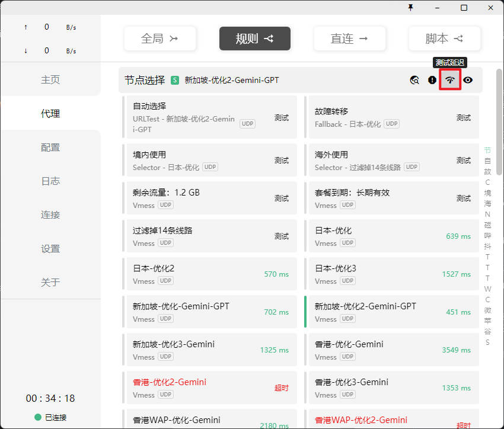Select the 故障转移 Fallback proxy card
The width and height of the screenshot is (504, 429).
point(391,117)
